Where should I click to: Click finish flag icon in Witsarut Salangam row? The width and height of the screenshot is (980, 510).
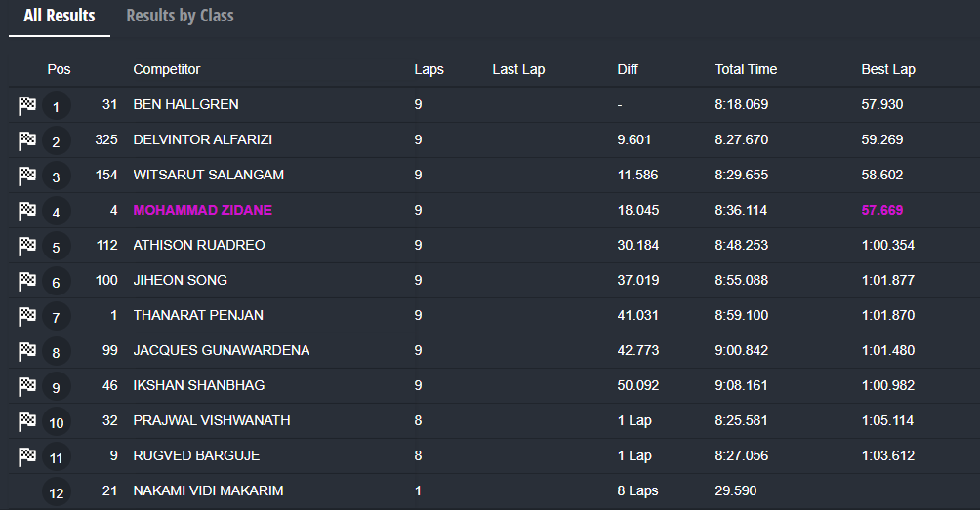27,176
